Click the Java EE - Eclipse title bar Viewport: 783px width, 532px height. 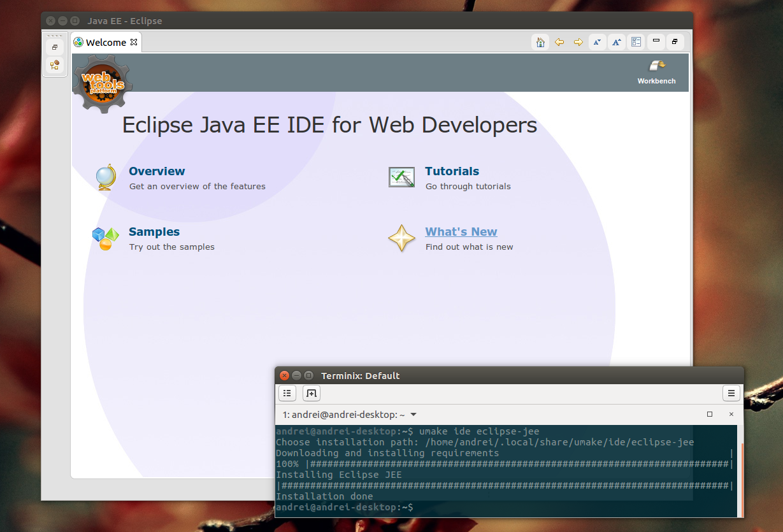[x=367, y=20]
